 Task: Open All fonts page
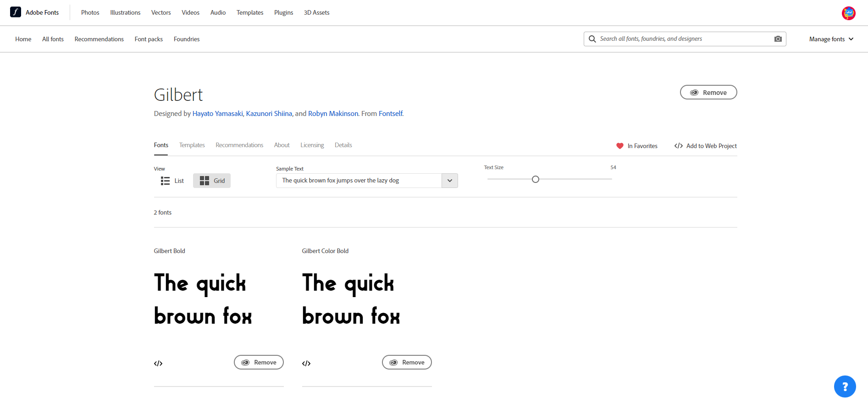tap(53, 39)
